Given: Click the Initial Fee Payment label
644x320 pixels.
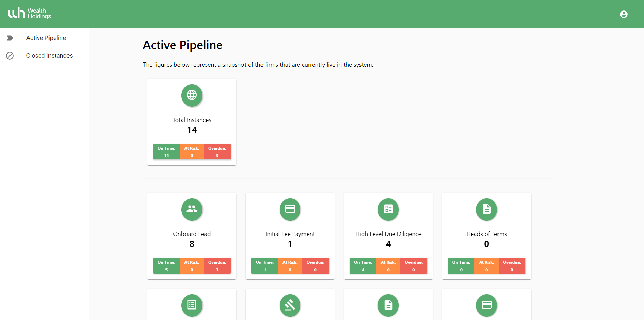Looking at the screenshot, I should pos(290,234).
